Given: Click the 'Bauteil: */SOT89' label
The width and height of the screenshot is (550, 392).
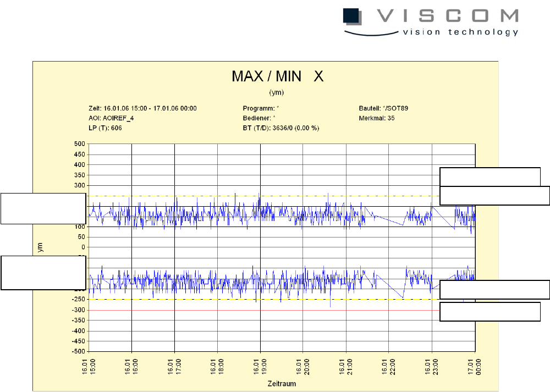Looking at the screenshot, I should pos(383,108).
